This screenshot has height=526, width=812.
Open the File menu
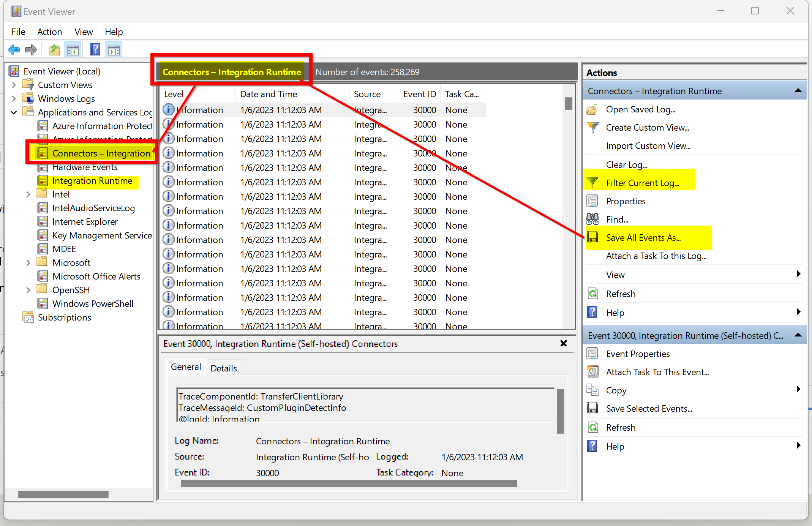coord(18,32)
